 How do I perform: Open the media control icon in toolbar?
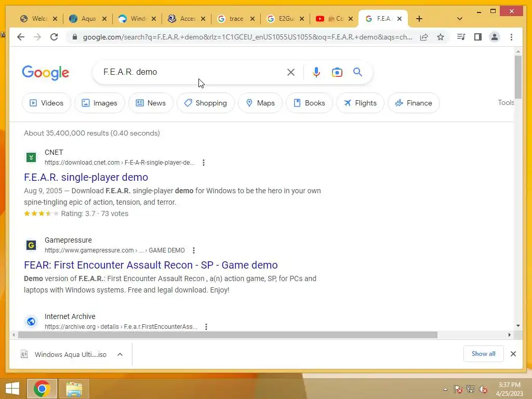coord(461,37)
